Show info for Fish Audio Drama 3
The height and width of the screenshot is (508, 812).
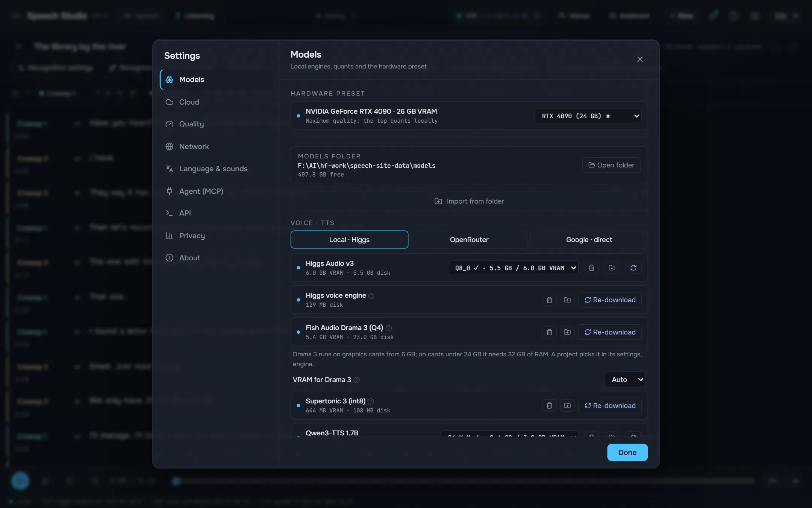coord(389,328)
